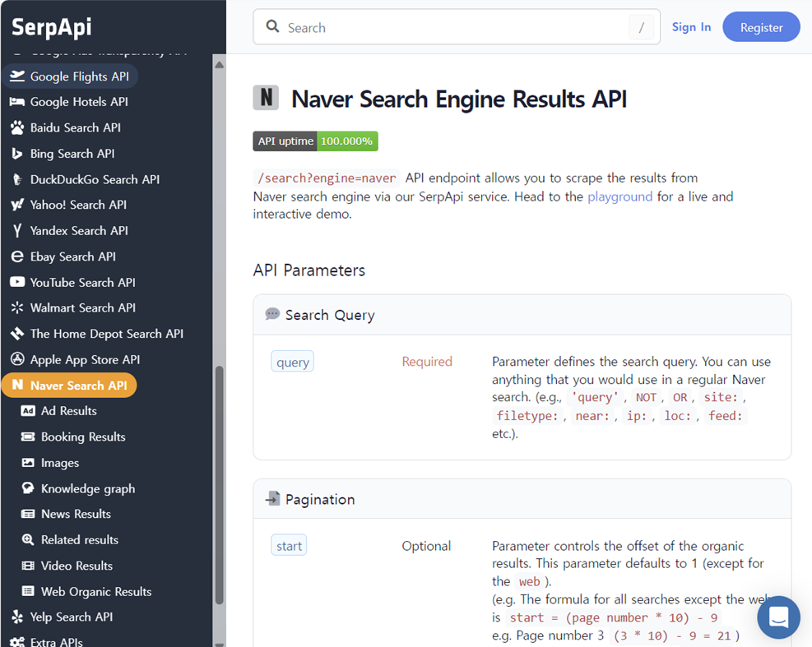Click the Naver N icon in sidebar
This screenshot has height=647, width=812.
(17, 385)
